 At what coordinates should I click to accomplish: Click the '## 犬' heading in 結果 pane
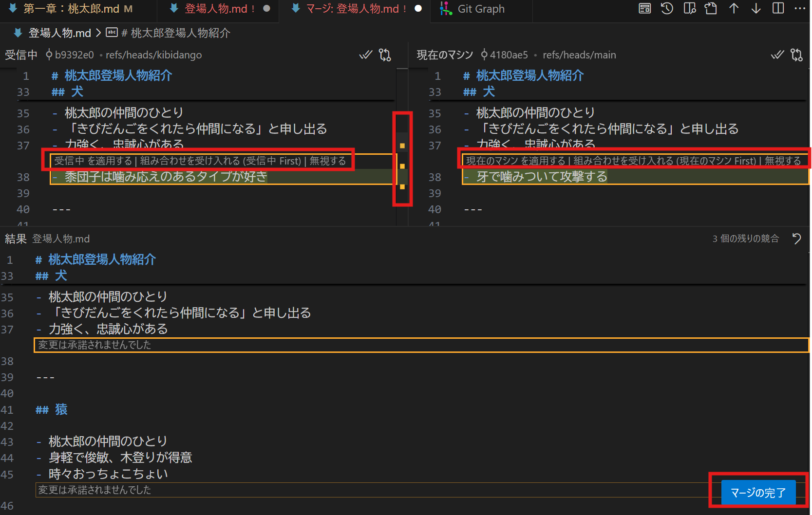point(52,276)
